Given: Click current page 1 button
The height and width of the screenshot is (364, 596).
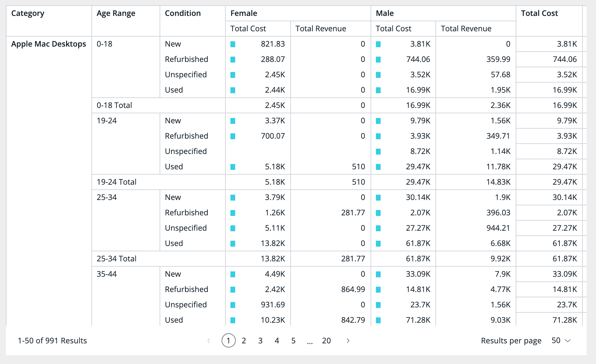Looking at the screenshot, I should (x=228, y=341).
